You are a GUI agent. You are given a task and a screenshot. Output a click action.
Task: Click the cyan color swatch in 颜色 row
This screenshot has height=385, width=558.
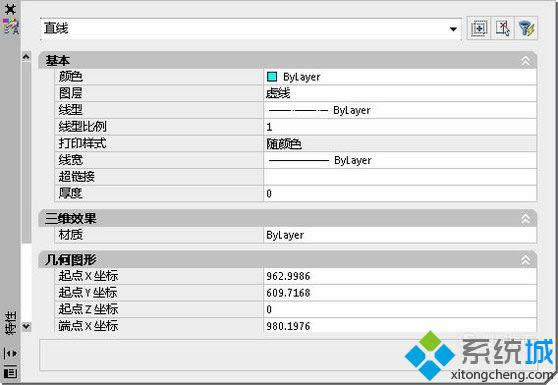tap(272, 77)
